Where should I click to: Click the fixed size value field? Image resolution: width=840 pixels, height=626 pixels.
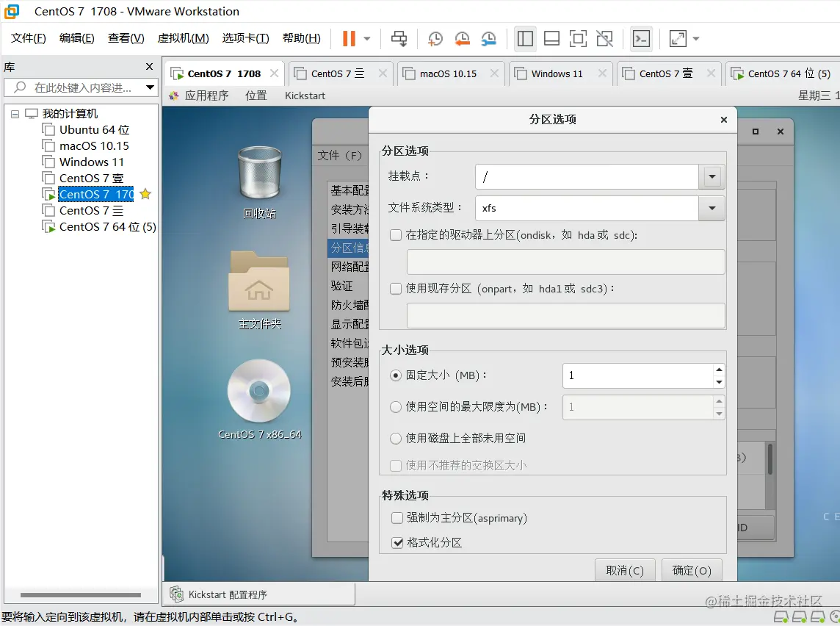637,375
